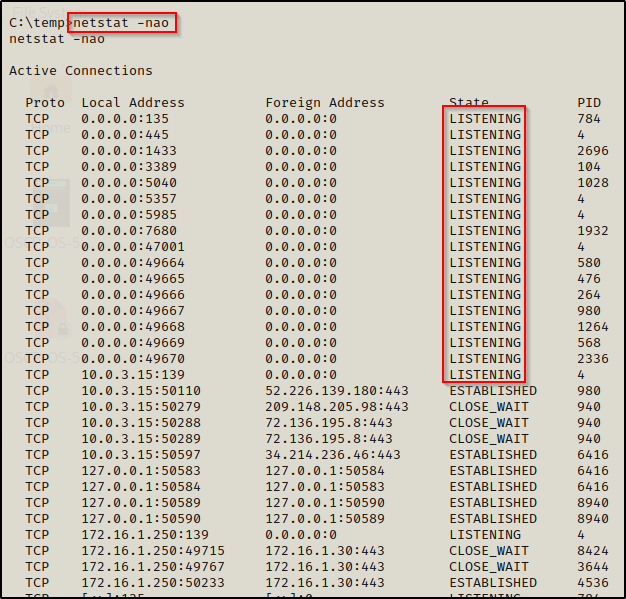Click local address 0.0.0.0:49668
The width and height of the screenshot is (626, 599).
point(133,326)
